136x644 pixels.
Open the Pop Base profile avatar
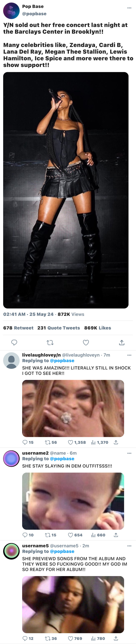[11, 11]
